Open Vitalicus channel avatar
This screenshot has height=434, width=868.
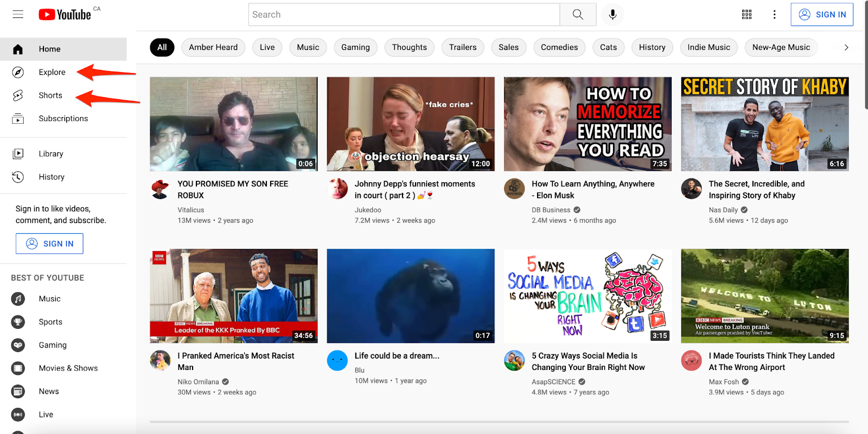pos(160,189)
